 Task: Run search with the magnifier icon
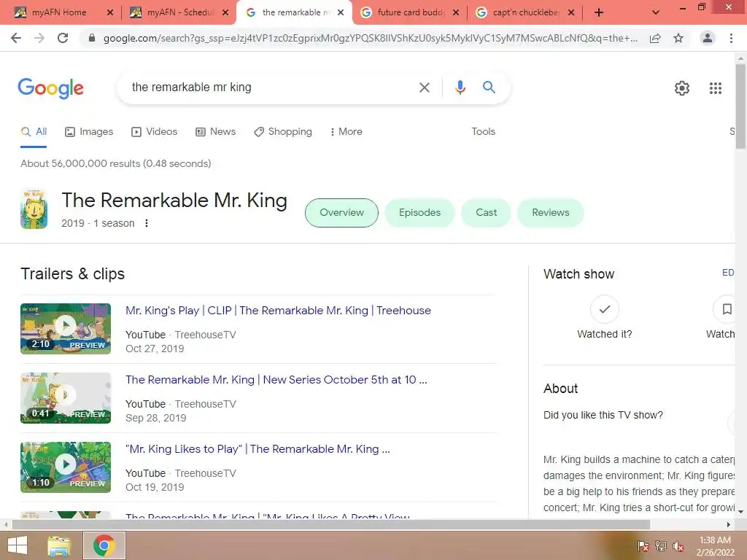[489, 87]
